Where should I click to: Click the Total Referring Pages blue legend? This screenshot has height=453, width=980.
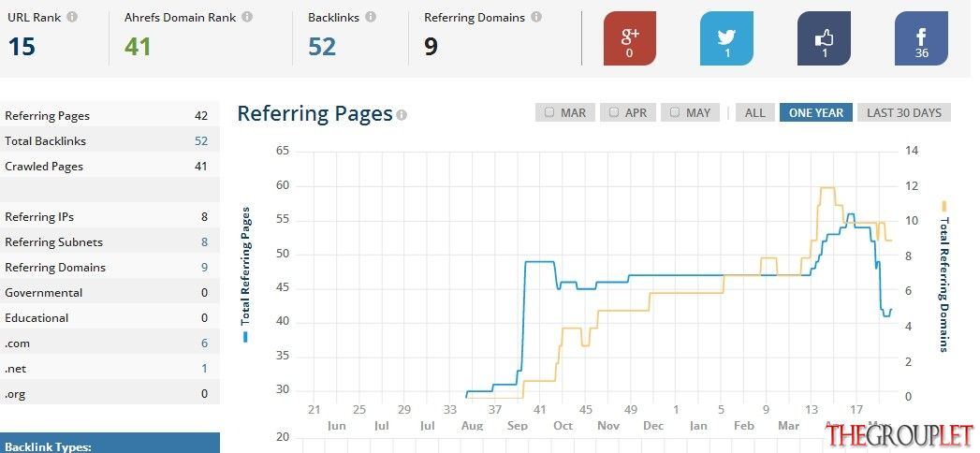pos(245,273)
